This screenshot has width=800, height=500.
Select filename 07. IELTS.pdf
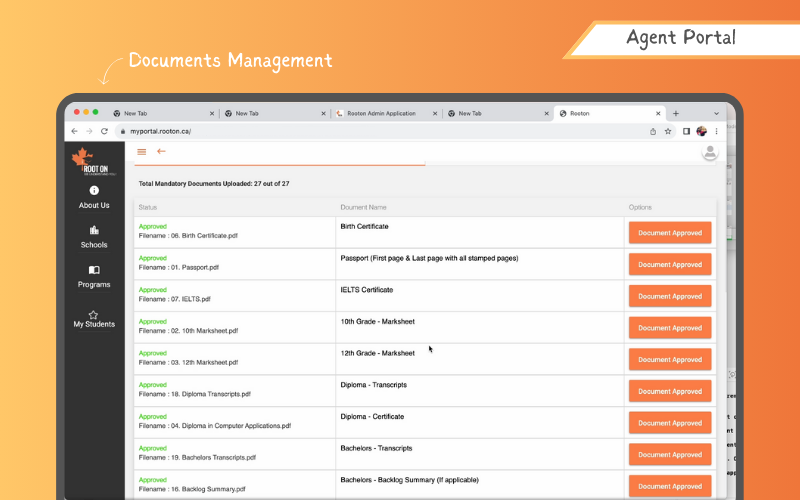click(174, 299)
